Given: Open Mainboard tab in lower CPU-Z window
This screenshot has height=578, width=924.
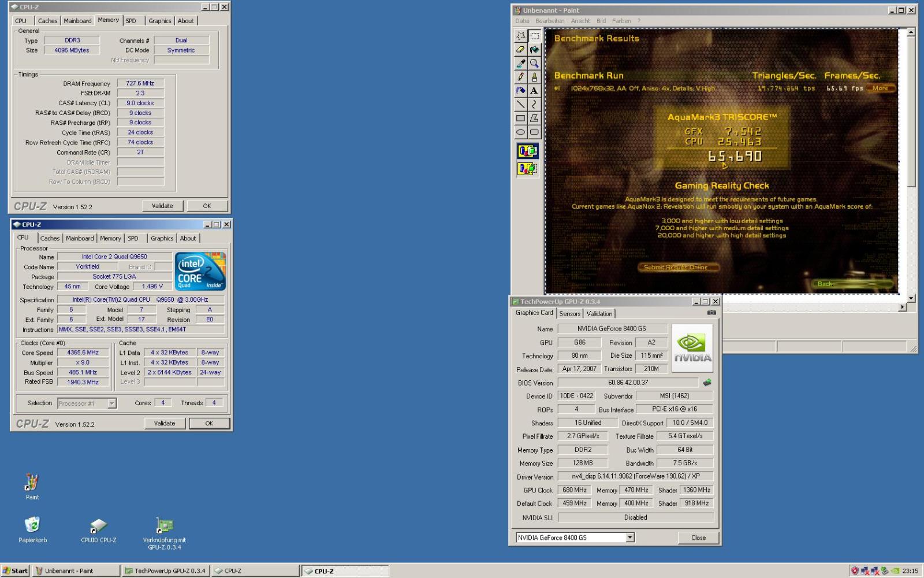Looking at the screenshot, I should [x=80, y=238].
